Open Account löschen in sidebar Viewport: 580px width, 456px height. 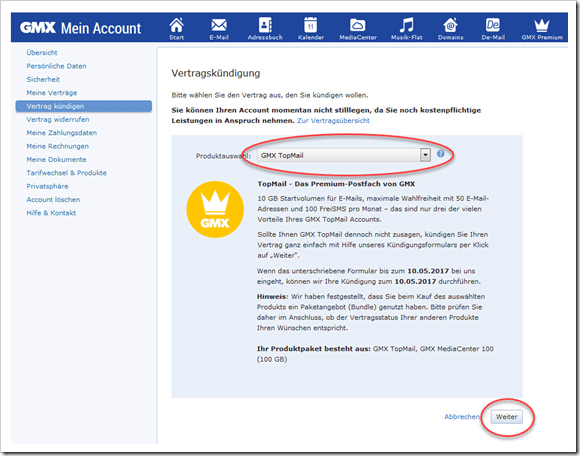pos(53,199)
